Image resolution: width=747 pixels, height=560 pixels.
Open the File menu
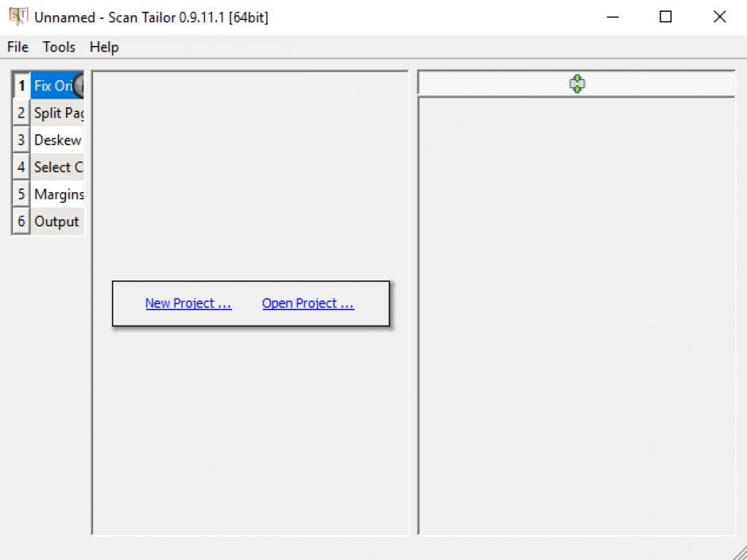click(x=17, y=47)
